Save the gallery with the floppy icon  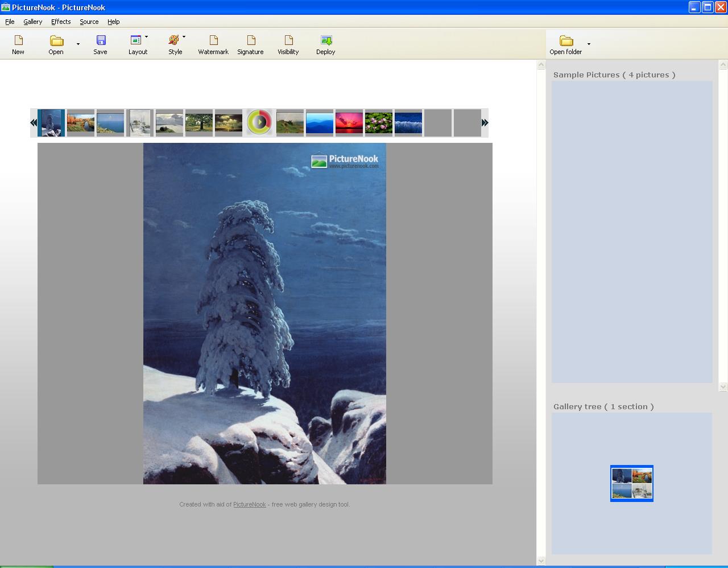pos(101,40)
